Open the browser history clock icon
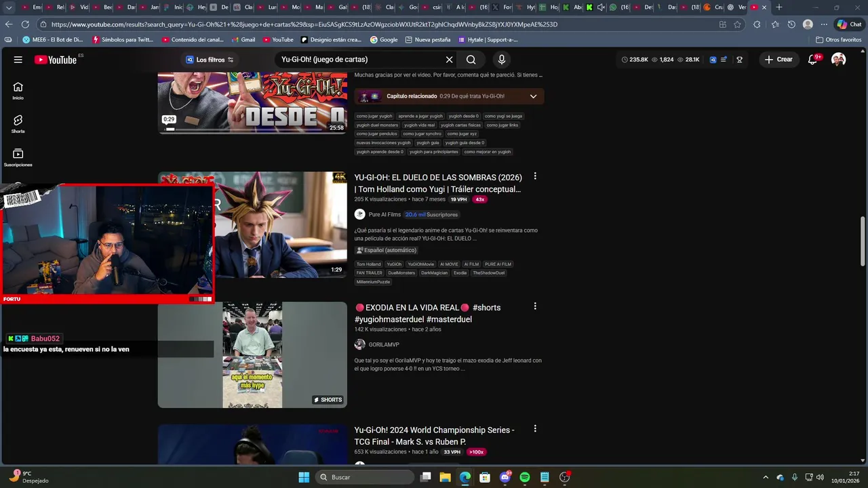 click(x=791, y=24)
